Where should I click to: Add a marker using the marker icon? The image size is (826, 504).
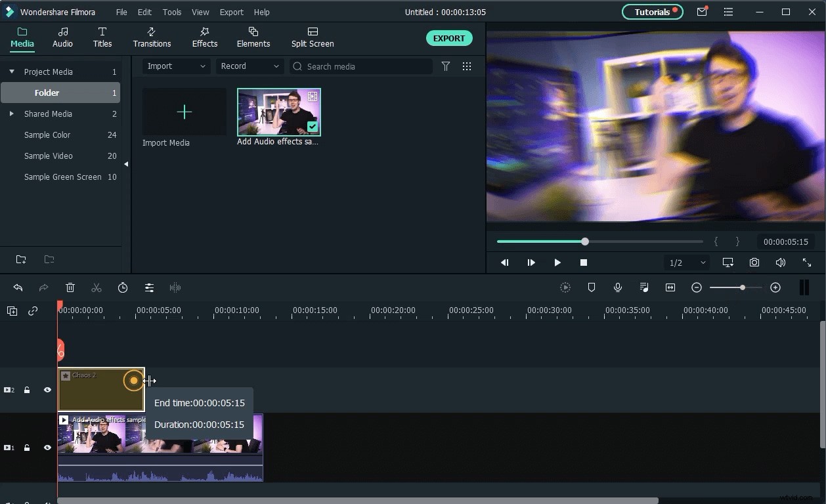(591, 287)
